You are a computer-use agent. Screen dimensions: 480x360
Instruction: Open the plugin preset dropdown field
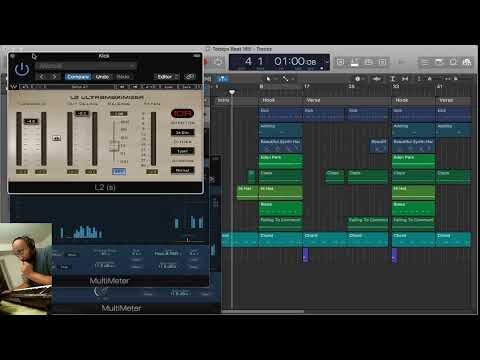tap(86, 66)
